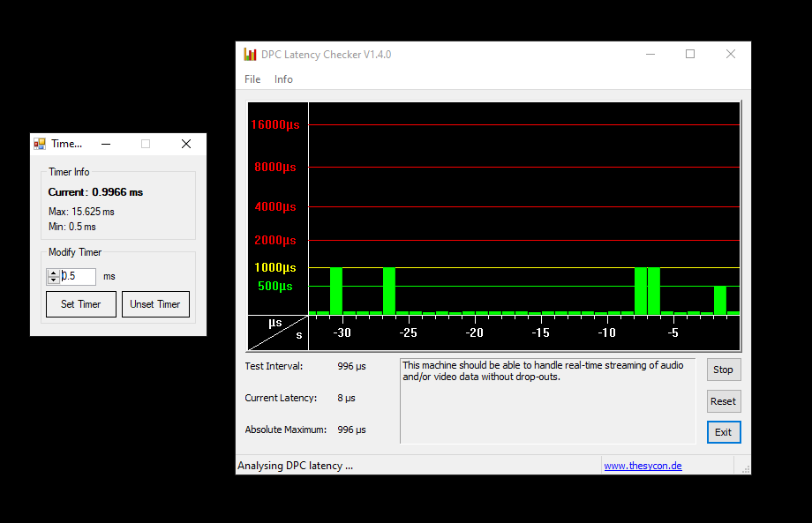Increase timer value with spinner up arrow

(54, 273)
